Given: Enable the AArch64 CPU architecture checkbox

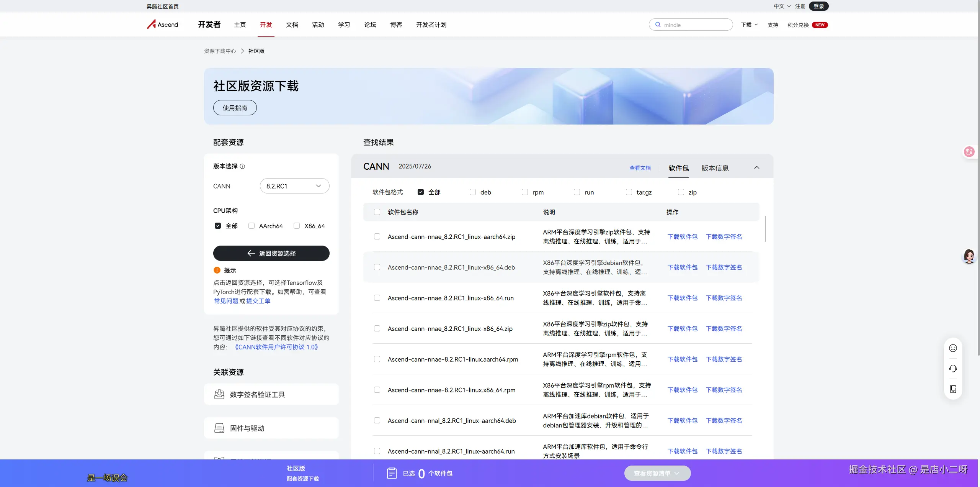Looking at the screenshot, I should click(x=252, y=226).
